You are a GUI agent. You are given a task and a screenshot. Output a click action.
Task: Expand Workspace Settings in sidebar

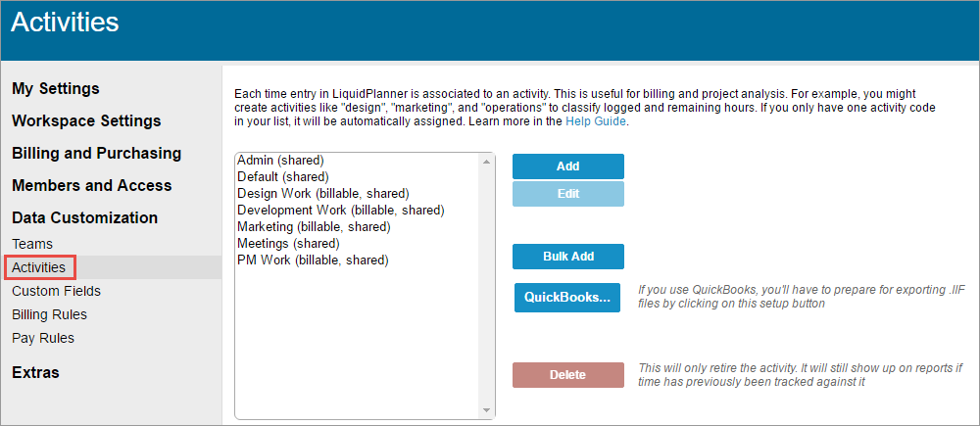point(86,120)
